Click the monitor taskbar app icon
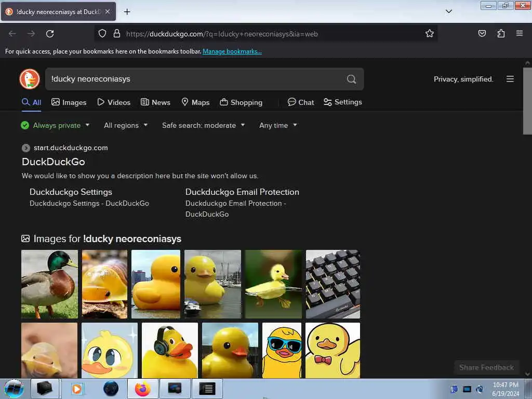Image resolution: width=532 pixels, height=399 pixels. tap(175, 389)
